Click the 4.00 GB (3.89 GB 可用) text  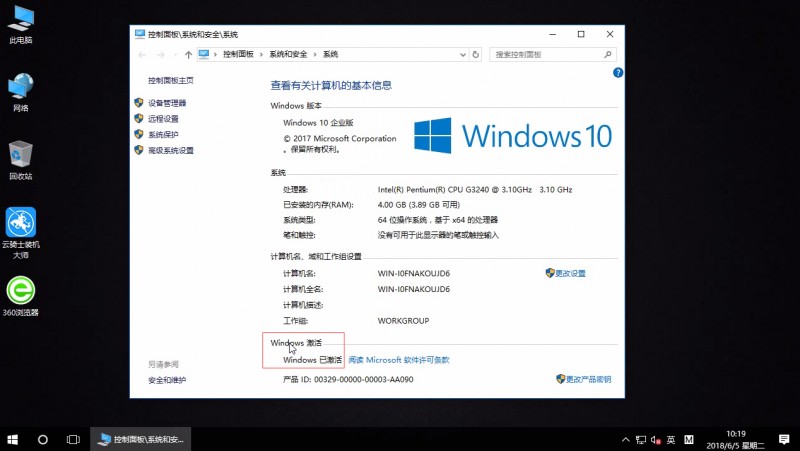419,205
